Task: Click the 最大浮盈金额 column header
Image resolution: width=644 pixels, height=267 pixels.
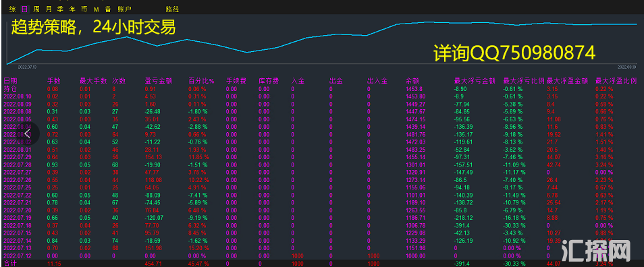Action: click(567, 81)
